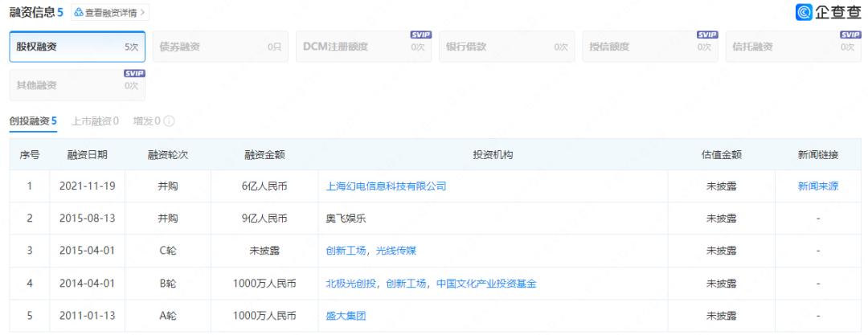Click the 企查查 logo icon
This screenshot has width=868, height=335.
801,13
